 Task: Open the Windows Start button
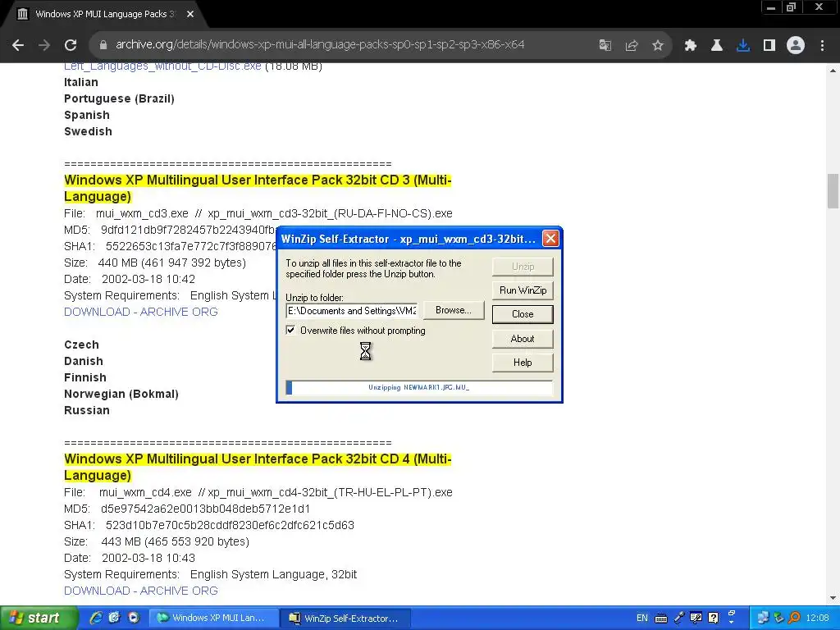click(x=38, y=618)
